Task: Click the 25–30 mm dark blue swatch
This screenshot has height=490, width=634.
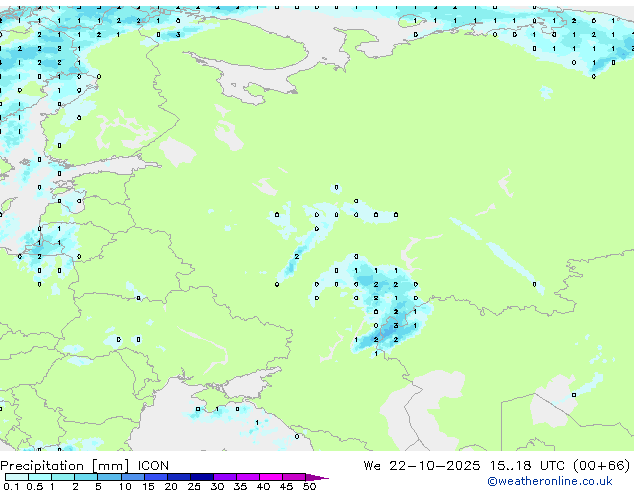Action: [202, 477]
